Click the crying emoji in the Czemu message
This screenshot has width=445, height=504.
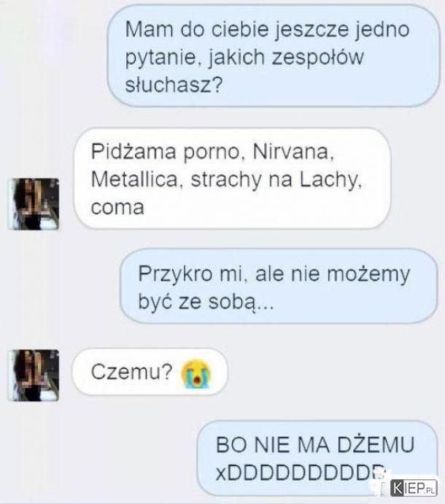click(x=196, y=373)
